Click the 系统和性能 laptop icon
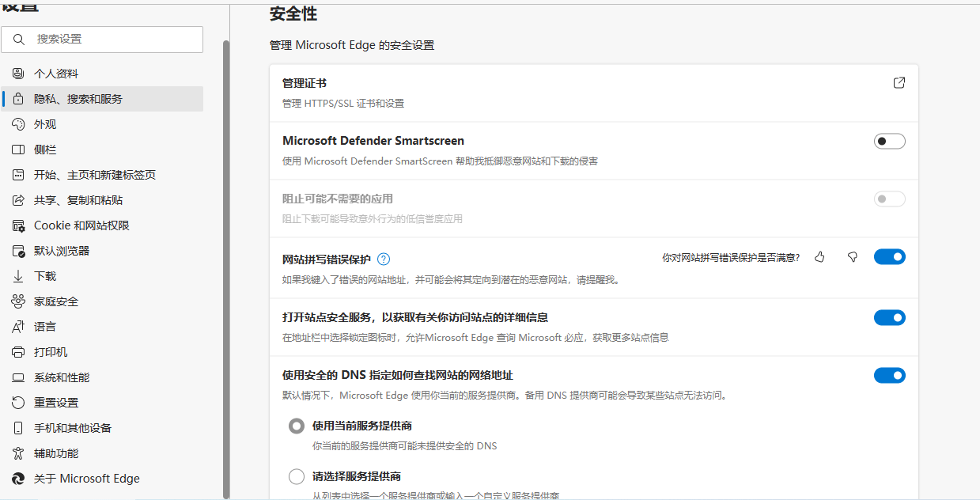Image resolution: width=980 pixels, height=500 pixels. coord(18,377)
